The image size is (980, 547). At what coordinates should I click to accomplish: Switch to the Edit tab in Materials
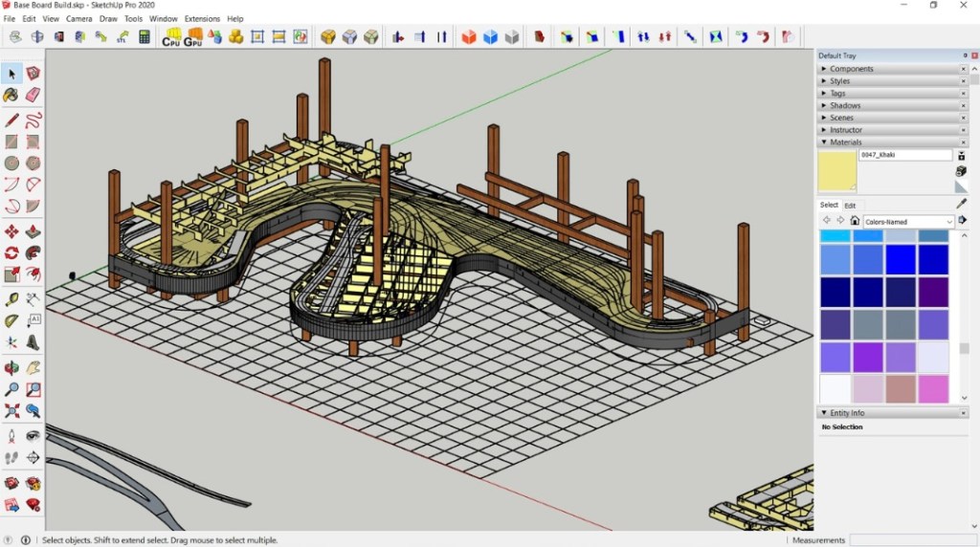click(x=850, y=205)
